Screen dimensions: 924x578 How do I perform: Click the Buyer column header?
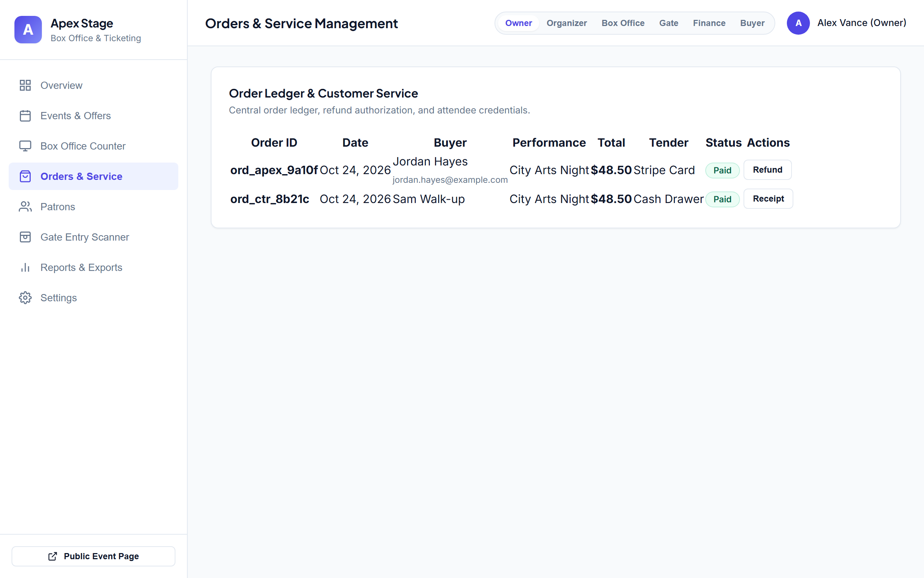point(450,143)
